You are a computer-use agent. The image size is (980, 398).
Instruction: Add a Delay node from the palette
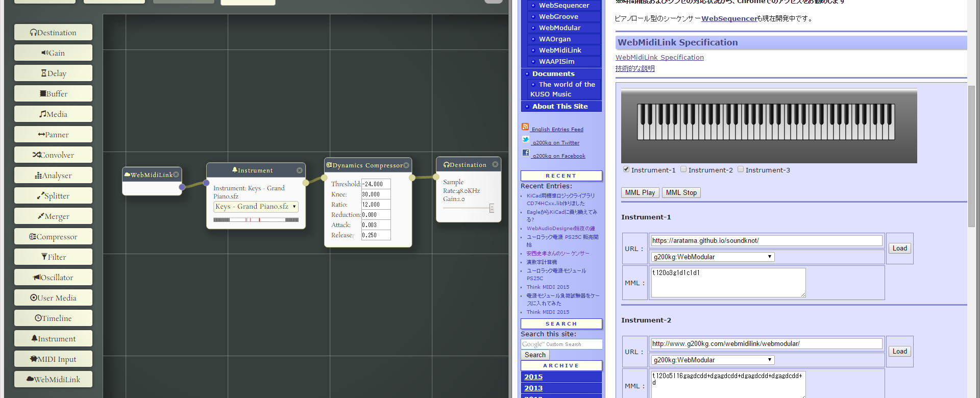coord(53,73)
